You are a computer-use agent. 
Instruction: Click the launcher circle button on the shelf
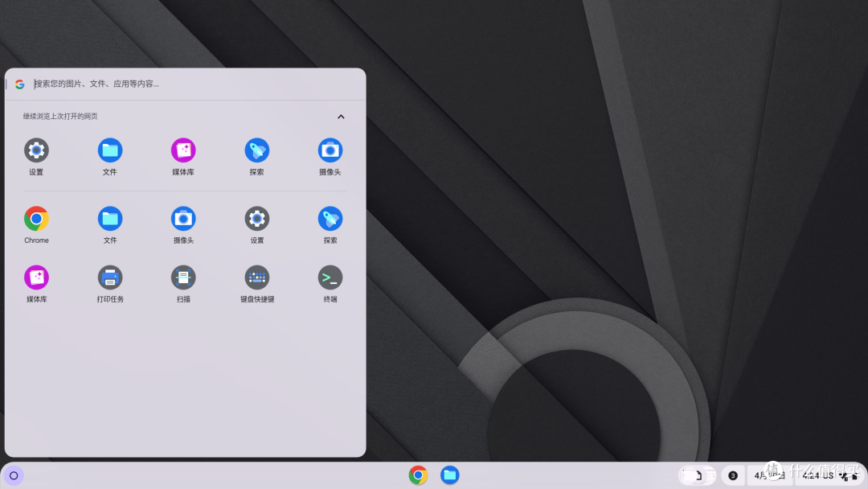tap(14, 475)
